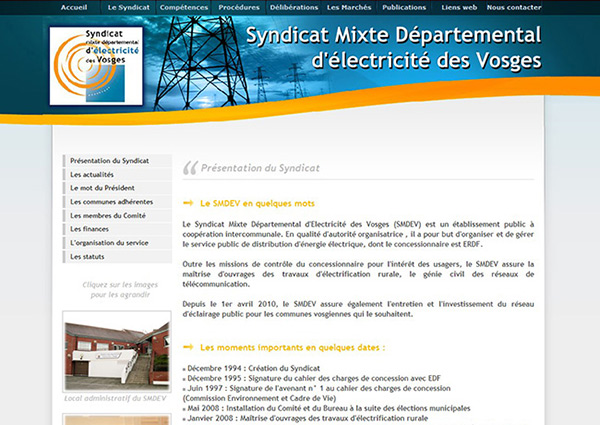600x425 pixels.
Task: View Les communes adhérentes
Action: tap(117, 202)
